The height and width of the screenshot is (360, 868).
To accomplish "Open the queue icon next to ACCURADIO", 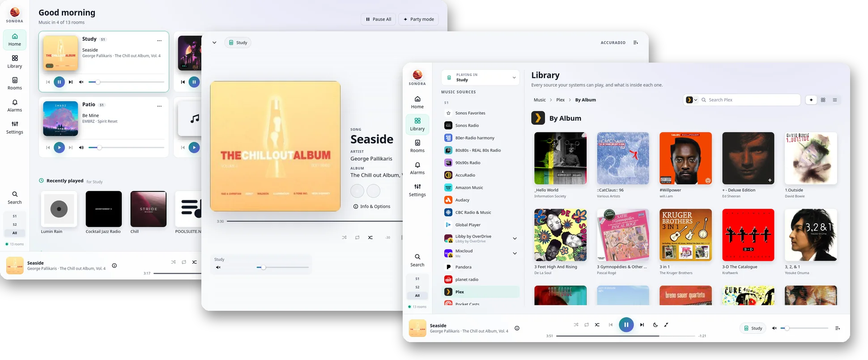I will 635,42.
